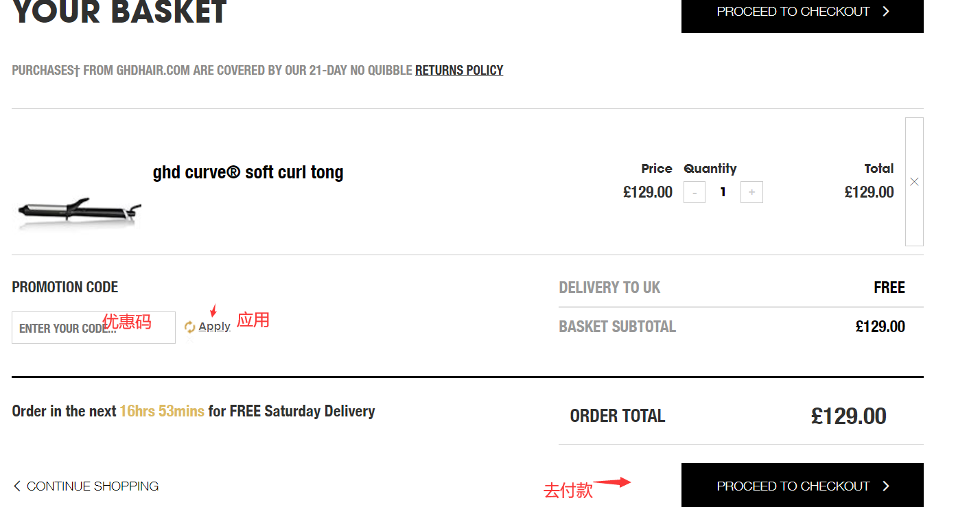Go back via Continue Shopping
980x507 pixels.
tap(92, 486)
